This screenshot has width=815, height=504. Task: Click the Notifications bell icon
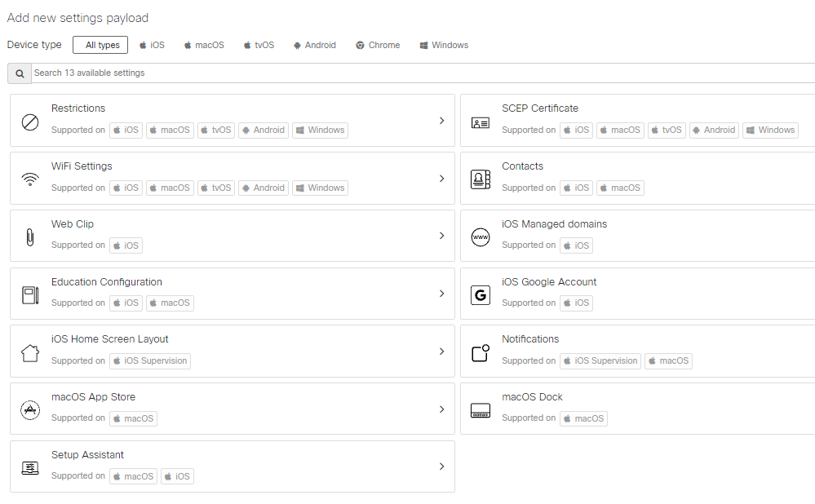[x=480, y=351]
